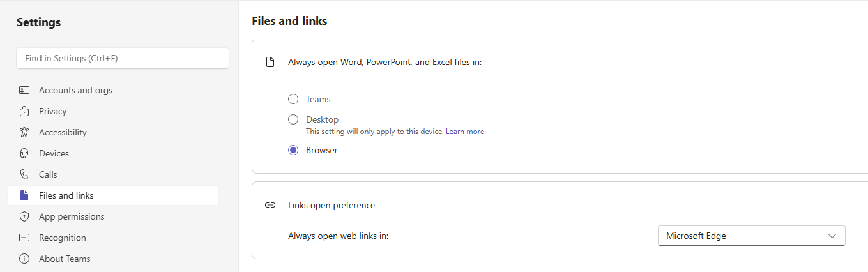Image resolution: width=868 pixels, height=272 pixels.
Task: Select the Browser radio button
Action: pyautogui.click(x=293, y=150)
